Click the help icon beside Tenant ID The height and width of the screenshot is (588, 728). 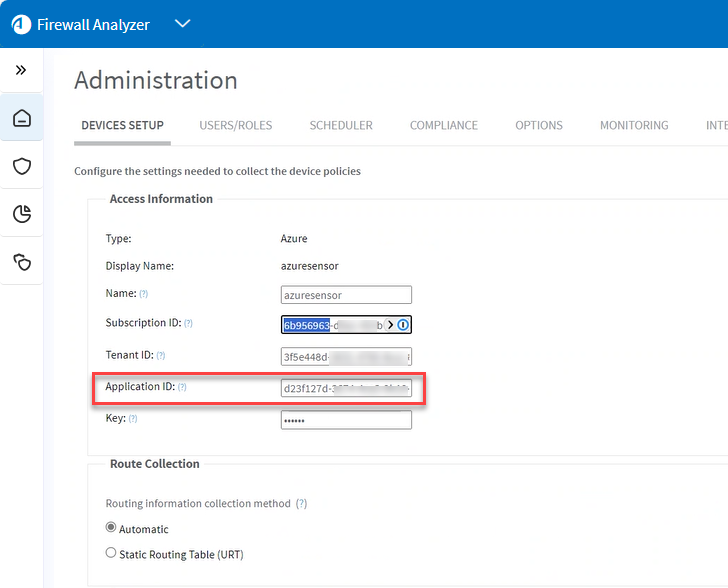(x=160, y=356)
